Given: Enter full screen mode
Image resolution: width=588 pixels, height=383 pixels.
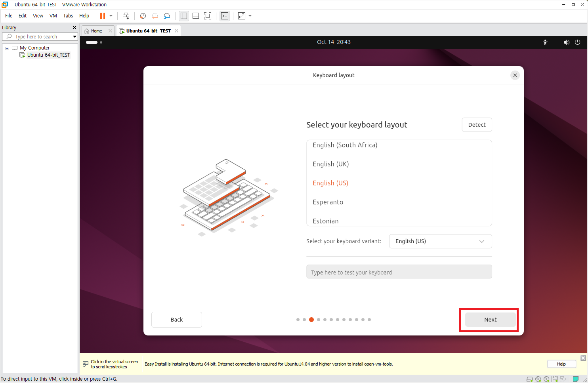Looking at the screenshot, I should point(208,16).
